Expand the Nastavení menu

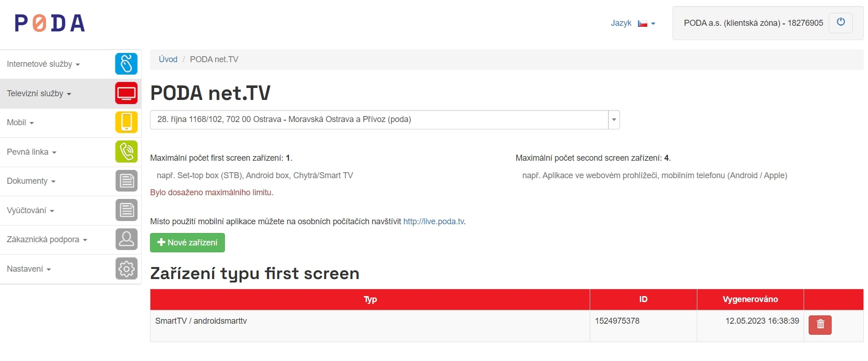[29, 269]
